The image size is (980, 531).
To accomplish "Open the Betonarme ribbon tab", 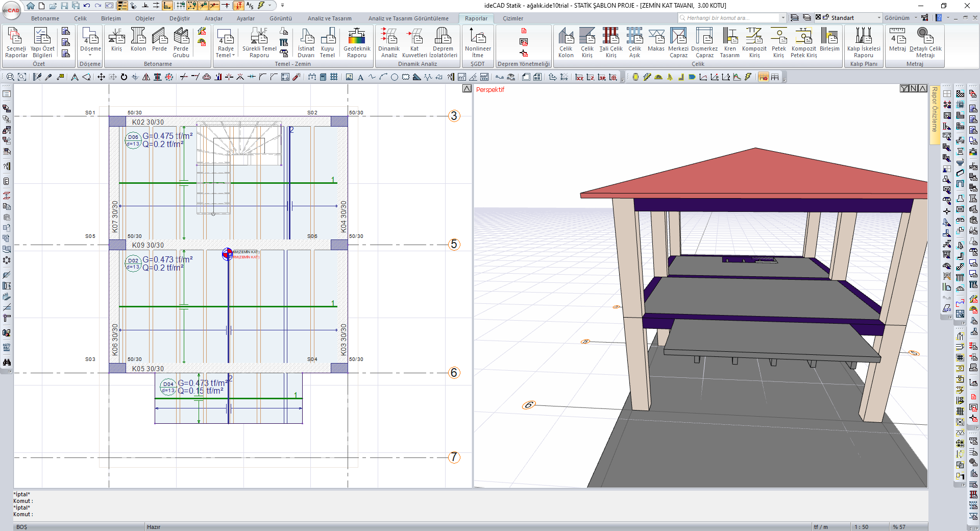I will (x=45, y=18).
